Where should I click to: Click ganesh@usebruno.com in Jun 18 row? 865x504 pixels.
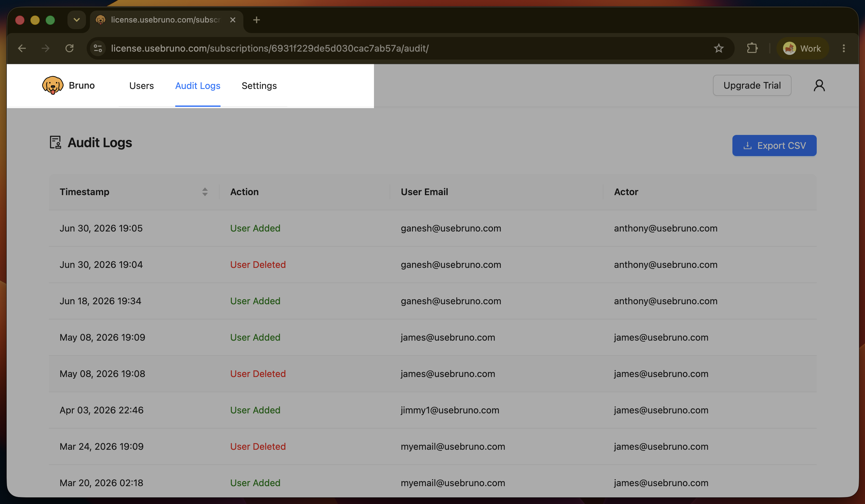(x=451, y=301)
